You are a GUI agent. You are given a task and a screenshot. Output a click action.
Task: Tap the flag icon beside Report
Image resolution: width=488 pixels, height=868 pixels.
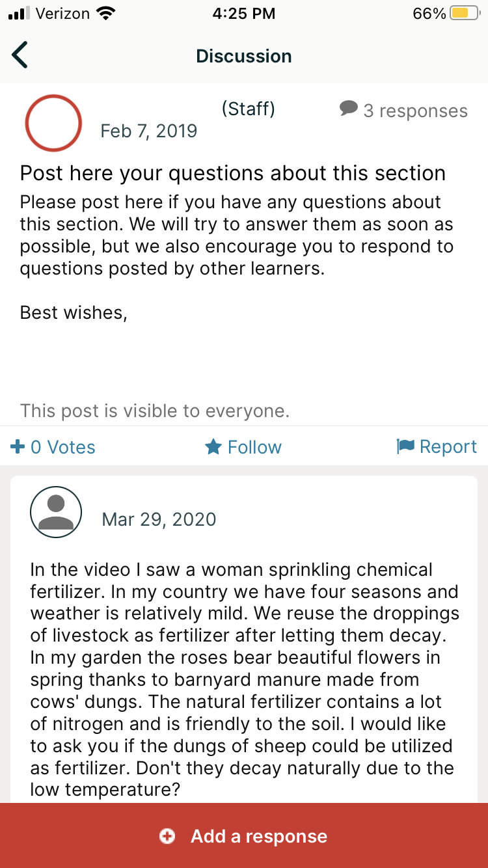(x=405, y=446)
